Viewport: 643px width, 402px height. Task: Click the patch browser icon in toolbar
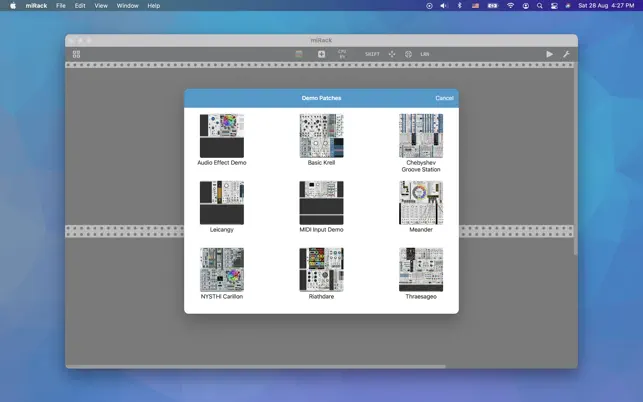[299, 54]
